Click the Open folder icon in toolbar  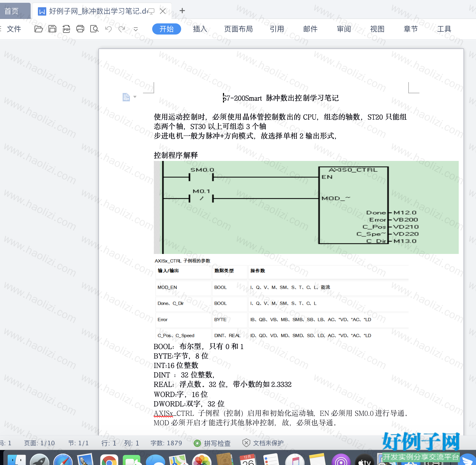[38, 29]
